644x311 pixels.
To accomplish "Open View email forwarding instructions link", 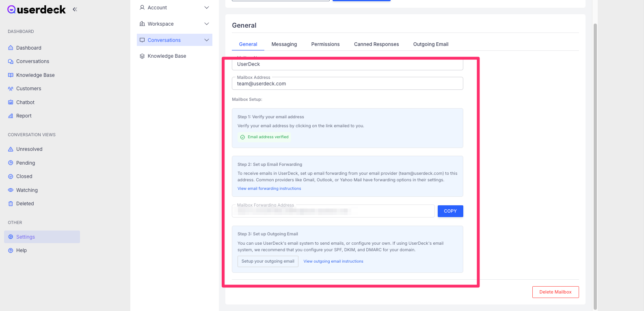I will coord(269,189).
